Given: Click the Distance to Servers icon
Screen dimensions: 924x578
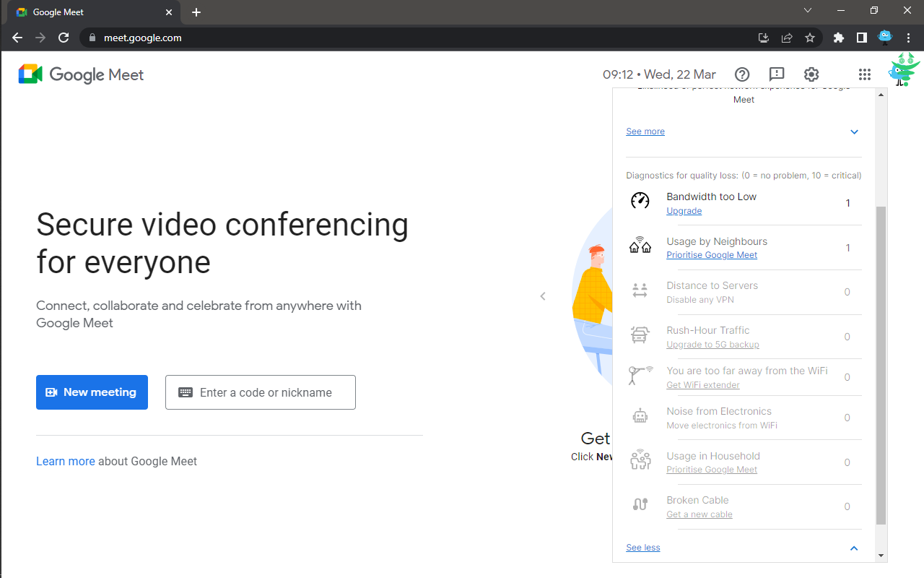Looking at the screenshot, I should 640,290.
